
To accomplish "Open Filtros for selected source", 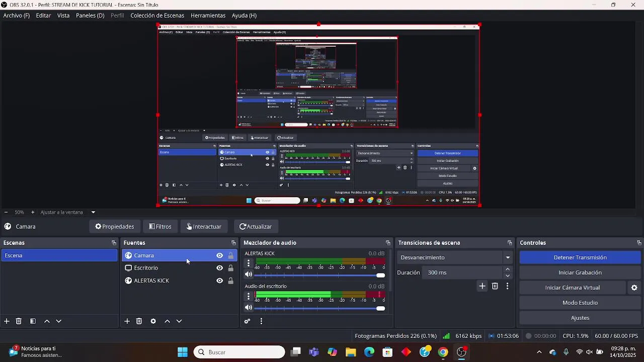I will tap(160, 227).
